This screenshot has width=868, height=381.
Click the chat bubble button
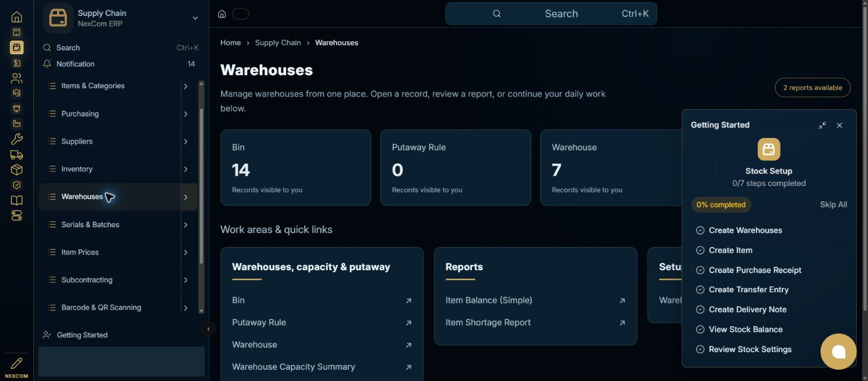pyautogui.click(x=839, y=352)
